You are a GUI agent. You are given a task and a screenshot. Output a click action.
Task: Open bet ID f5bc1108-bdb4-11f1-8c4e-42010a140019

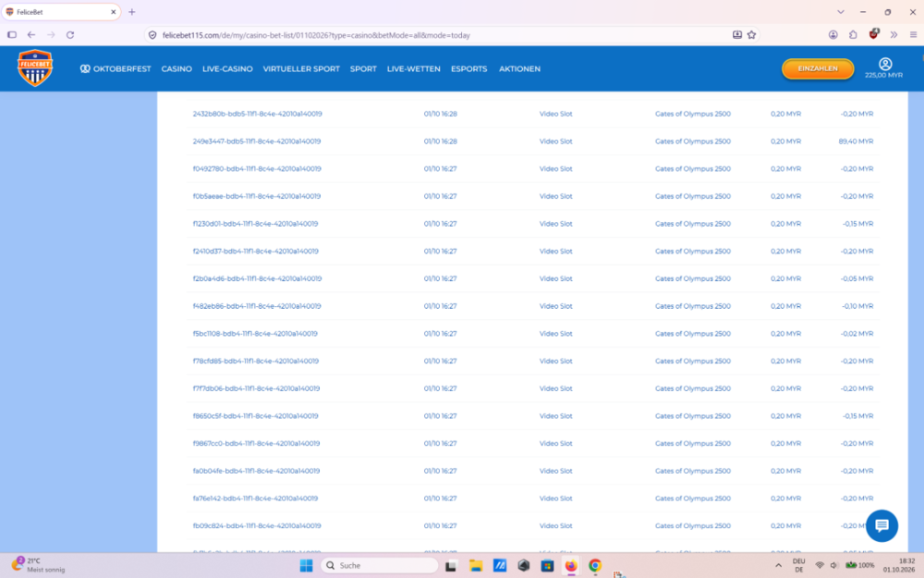click(x=255, y=333)
